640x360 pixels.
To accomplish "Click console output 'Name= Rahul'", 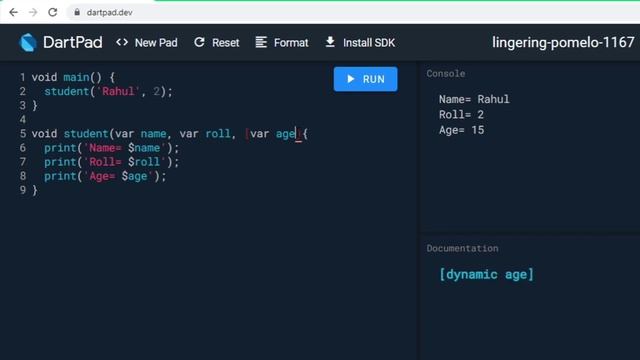I will (474, 99).
